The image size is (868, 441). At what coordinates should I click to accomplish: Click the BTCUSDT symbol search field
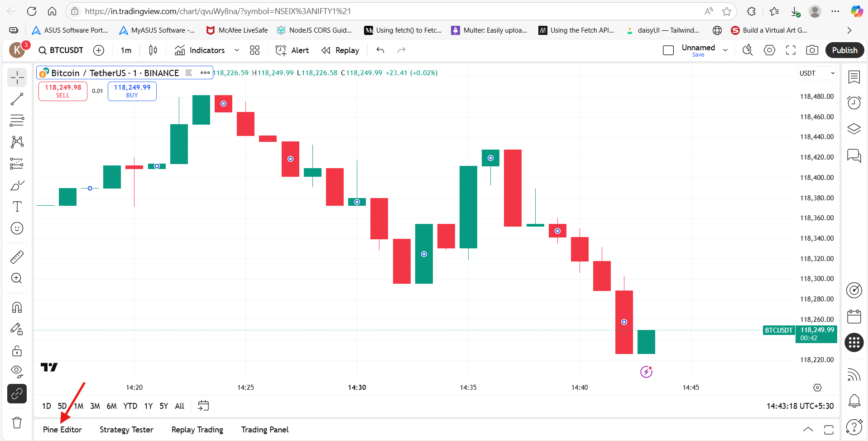pyautogui.click(x=62, y=50)
